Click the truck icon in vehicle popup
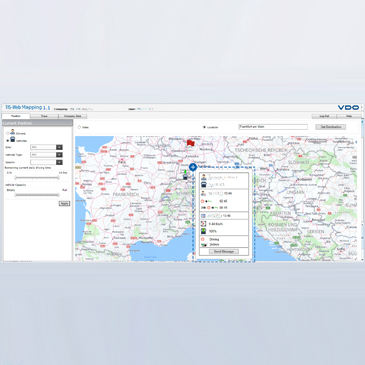 (x=204, y=184)
